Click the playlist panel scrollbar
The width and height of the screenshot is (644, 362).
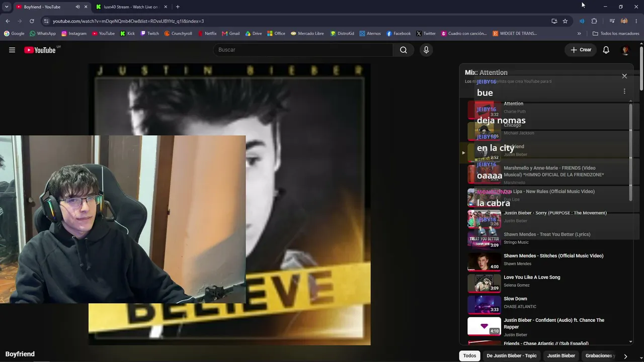click(x=631, y=152)
